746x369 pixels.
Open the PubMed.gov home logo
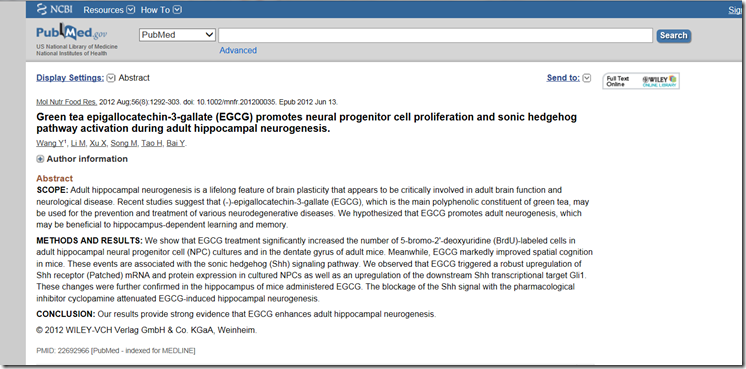pos(71,33)
